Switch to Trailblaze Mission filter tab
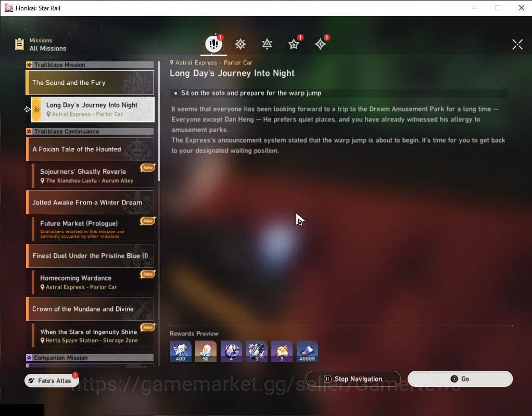532x416 pixels. 240,44
